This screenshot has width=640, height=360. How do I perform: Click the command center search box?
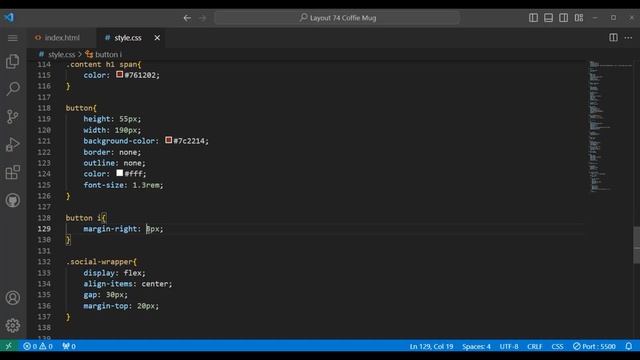coord(338,18)
